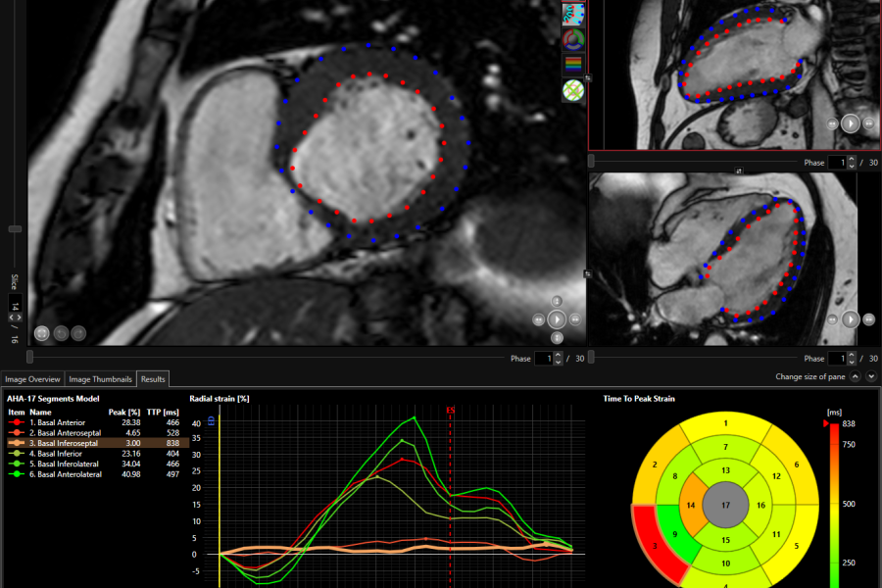Image resolution: width=882 pixels, height=588 pixels.
Task: Play the cine loop in main short-axis view
Action: pos(557,319)
